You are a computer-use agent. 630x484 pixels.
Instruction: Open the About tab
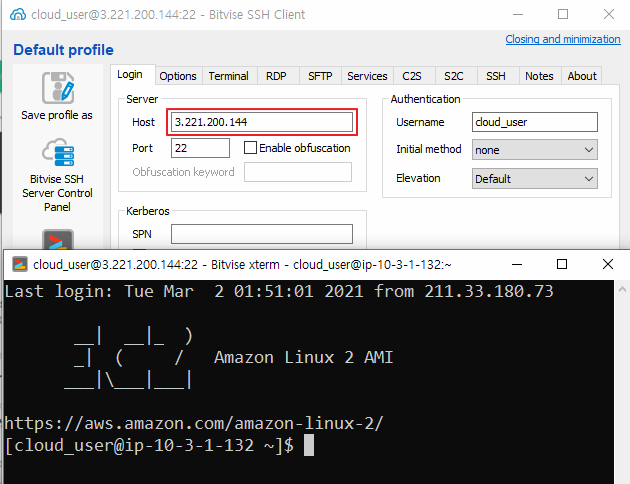coord(582,76)
